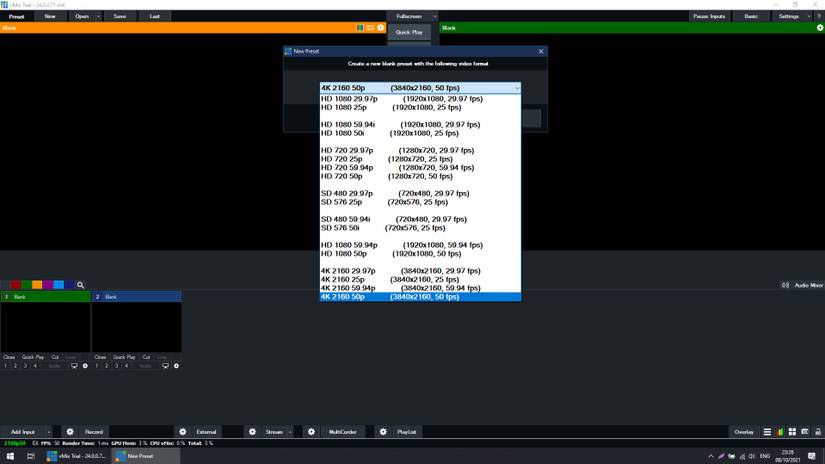Select the red category color swatch
The image size is (825, 464).
(x=16, y=285)
